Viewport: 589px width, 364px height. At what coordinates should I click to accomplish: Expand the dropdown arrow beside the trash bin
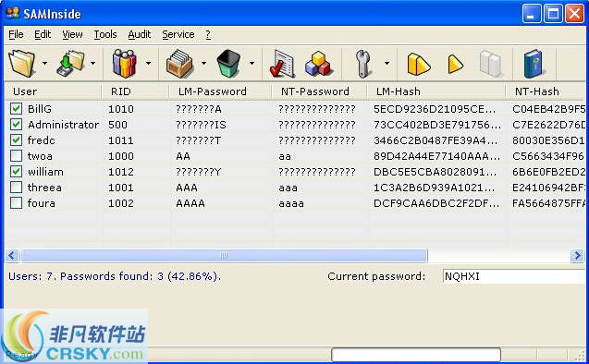tap(252, 63)
